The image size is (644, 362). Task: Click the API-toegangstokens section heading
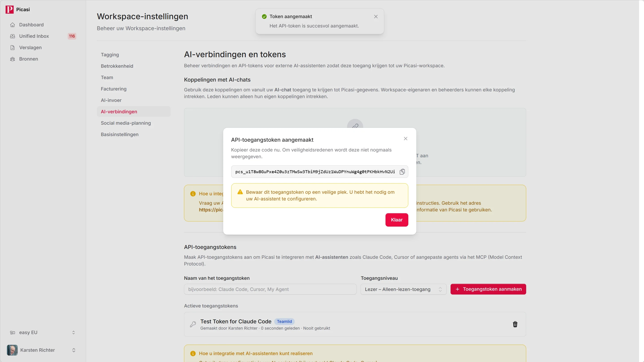tap(210, 247)
